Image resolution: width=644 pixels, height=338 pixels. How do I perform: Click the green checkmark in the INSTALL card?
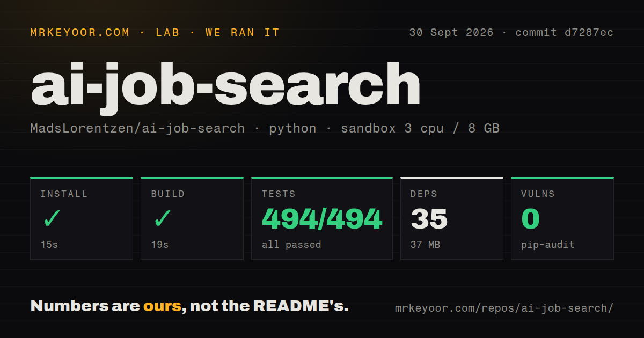52,219
